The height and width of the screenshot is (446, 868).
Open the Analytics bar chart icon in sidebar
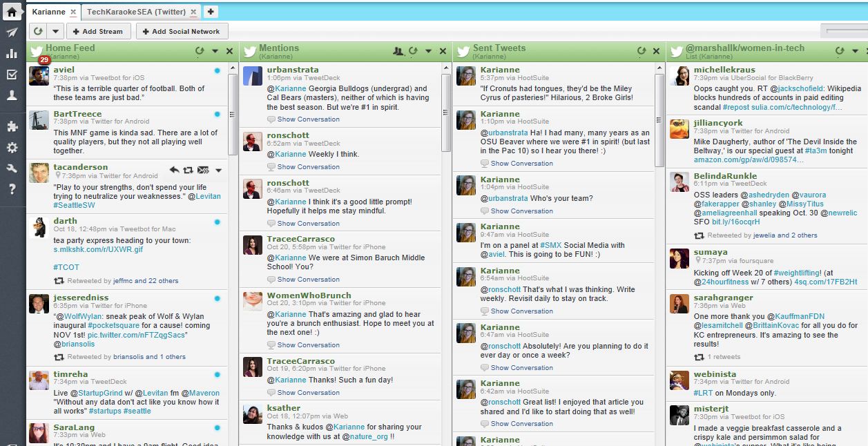(x=12, y=54)
